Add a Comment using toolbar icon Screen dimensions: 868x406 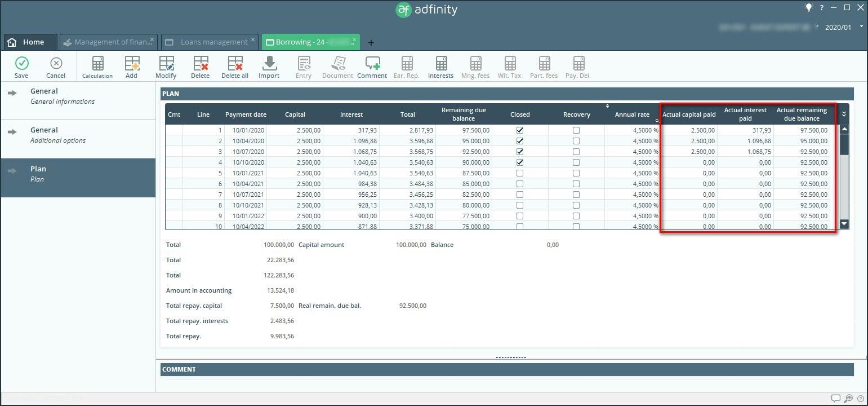click(372, 64)
